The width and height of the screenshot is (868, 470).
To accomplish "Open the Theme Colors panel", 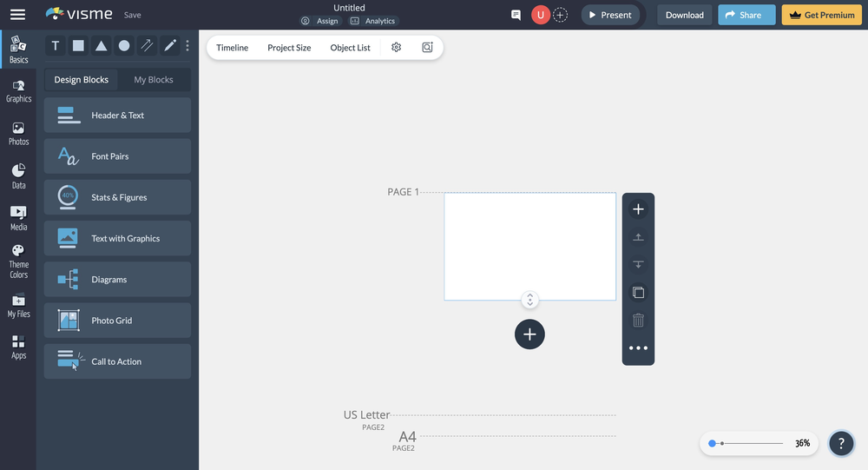I will click(x=18, y=261).
